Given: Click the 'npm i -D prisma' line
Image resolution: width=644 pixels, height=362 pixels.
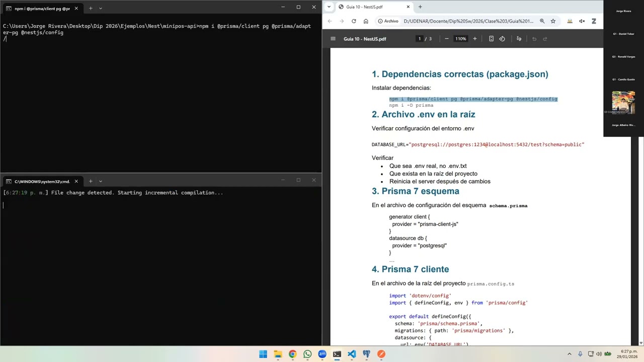Looking at the screenshot, I should click(411, 105).
